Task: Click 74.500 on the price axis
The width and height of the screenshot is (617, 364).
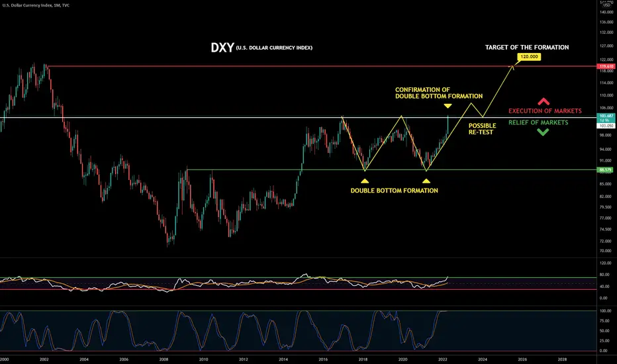Action: [606, 230]
